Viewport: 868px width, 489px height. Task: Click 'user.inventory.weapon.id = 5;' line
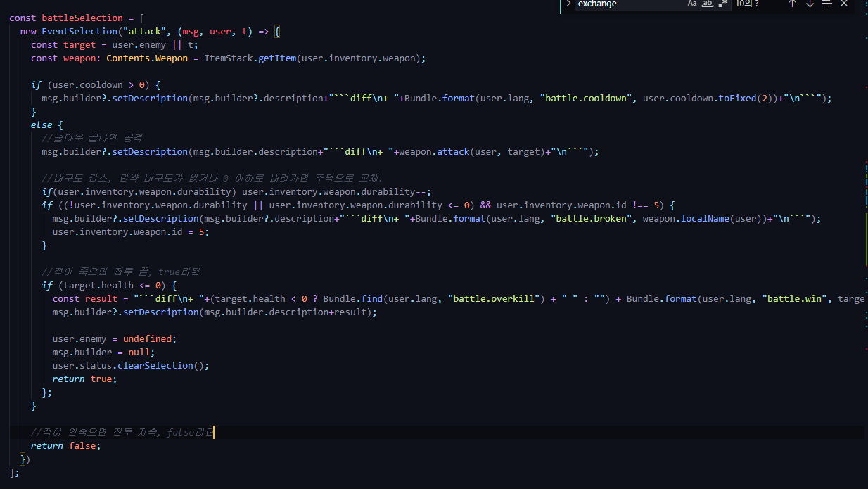tap(131, 231)
